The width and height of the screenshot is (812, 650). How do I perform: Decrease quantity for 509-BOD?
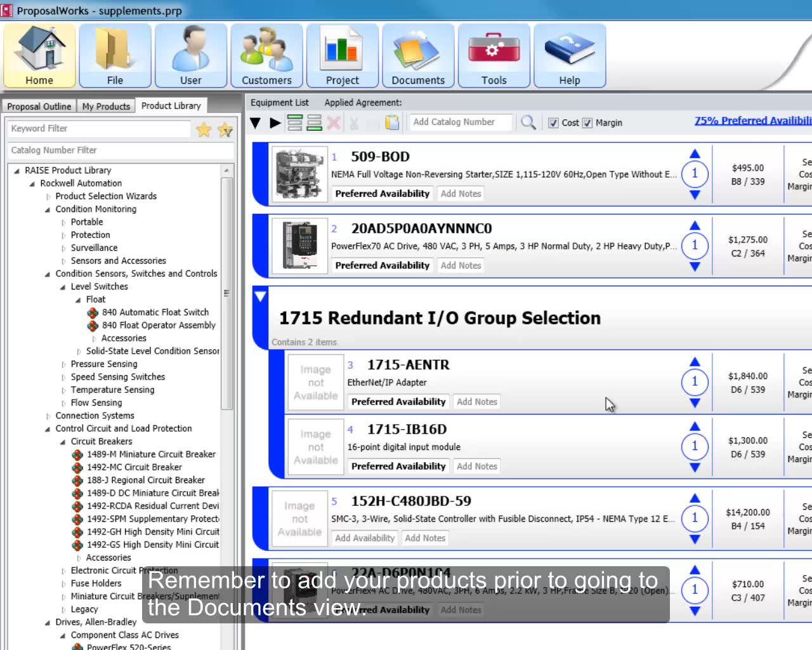coord(695,195)
